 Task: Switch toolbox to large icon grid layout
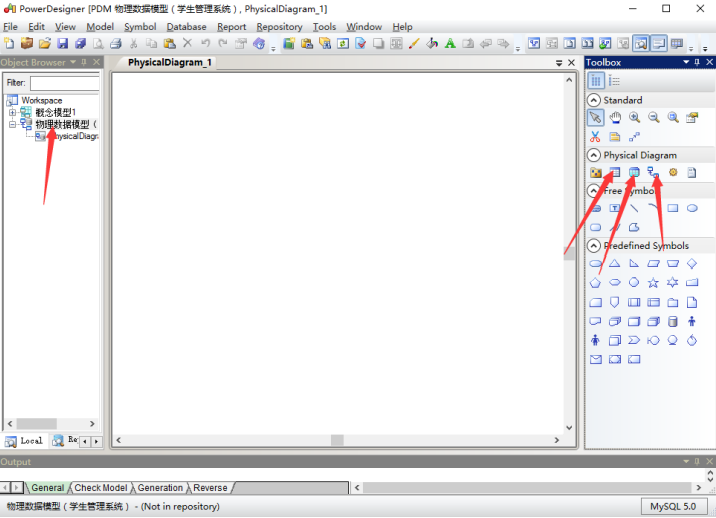click(x=596, y=81)
